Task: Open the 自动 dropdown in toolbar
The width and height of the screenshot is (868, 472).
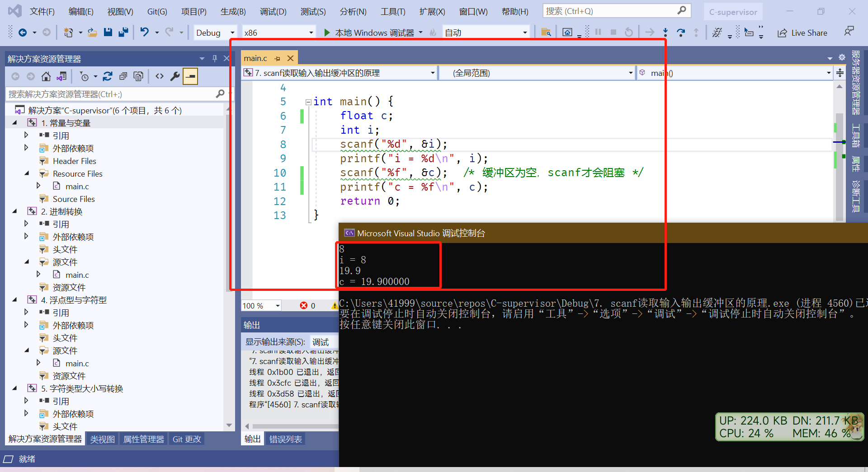Action: click(x=524, y=33)
